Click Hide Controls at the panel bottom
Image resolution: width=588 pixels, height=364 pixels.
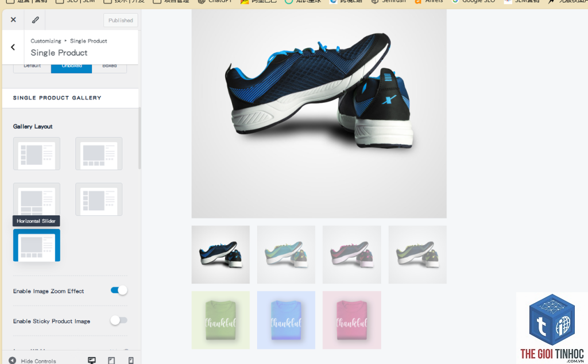click(33, 361)
